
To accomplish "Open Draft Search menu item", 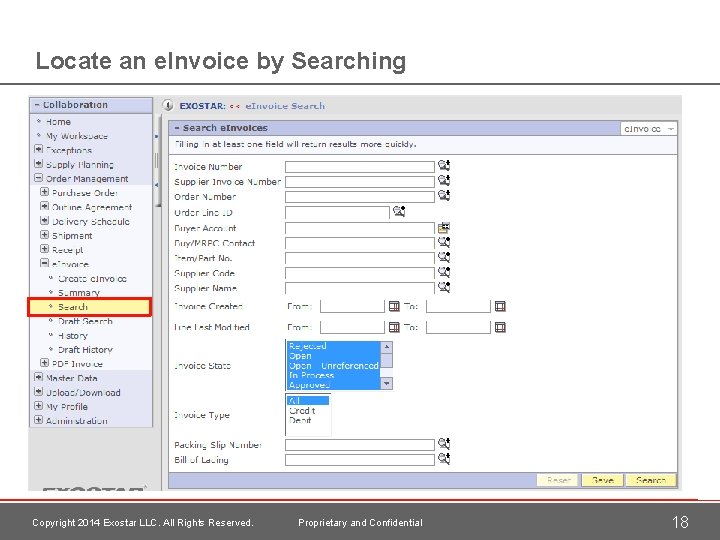I will click(85, 321).
